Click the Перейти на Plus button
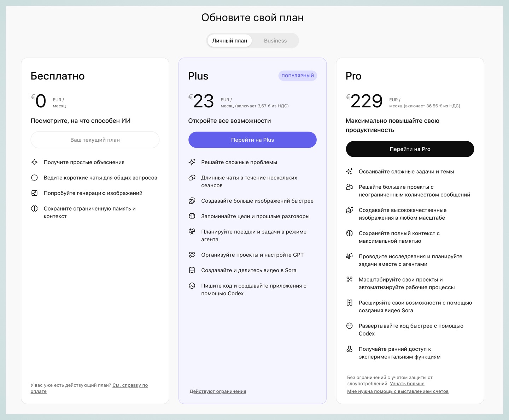The image size is (509, 420). click(252, 140)
